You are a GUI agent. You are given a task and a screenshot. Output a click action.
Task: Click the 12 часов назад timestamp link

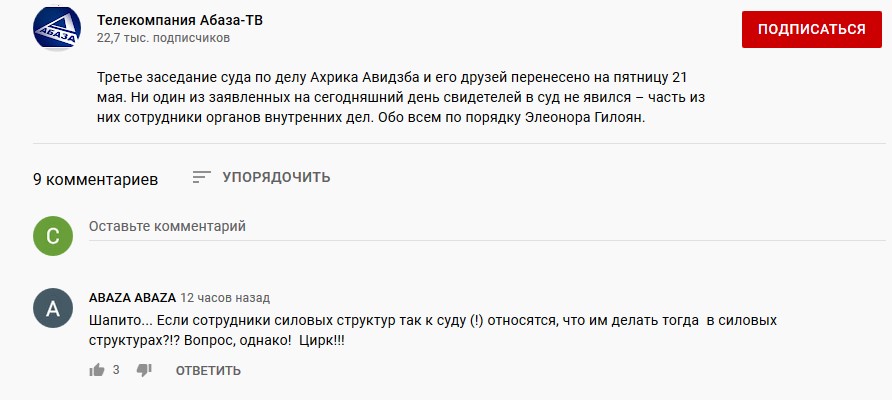[225, 298]
